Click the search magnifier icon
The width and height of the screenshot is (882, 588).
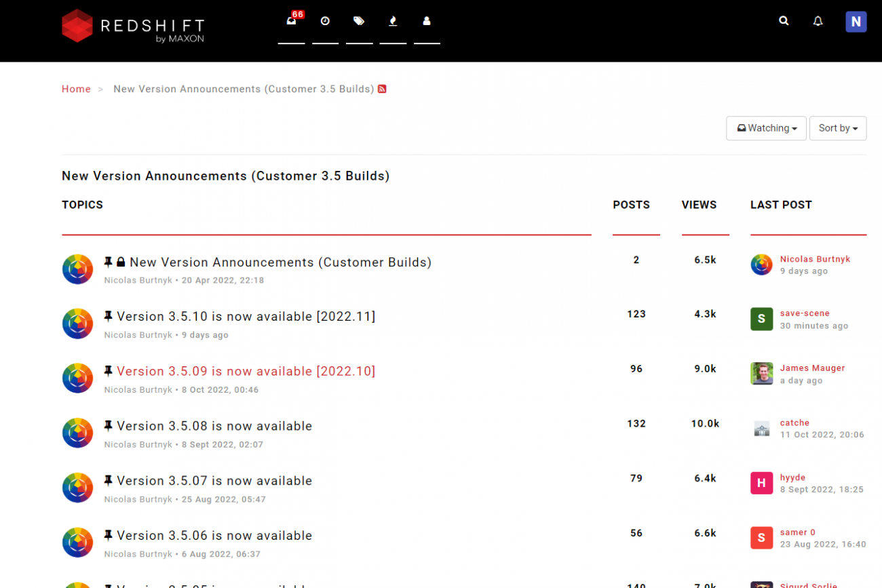coord(784,21)
